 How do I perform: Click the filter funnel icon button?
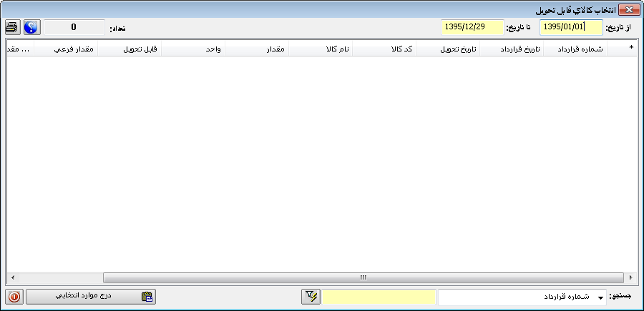(311, 297)
